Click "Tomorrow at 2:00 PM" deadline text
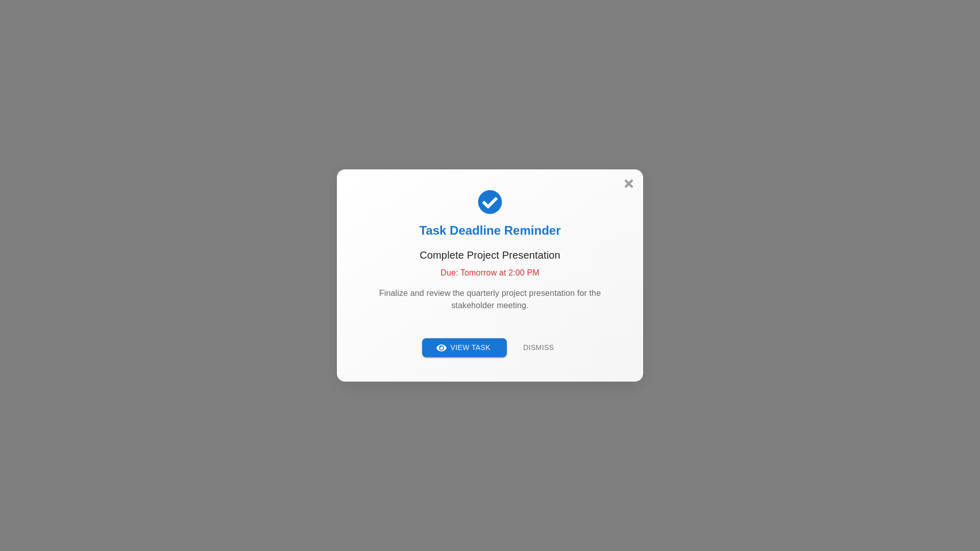This screenshot has width=980, height=551. click(500, 273)
